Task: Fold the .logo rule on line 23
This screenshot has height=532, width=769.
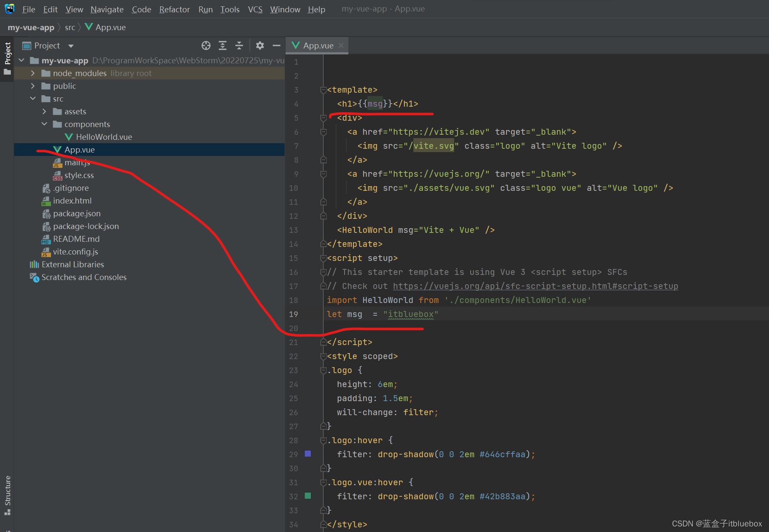Action: [x=323, y=371]
